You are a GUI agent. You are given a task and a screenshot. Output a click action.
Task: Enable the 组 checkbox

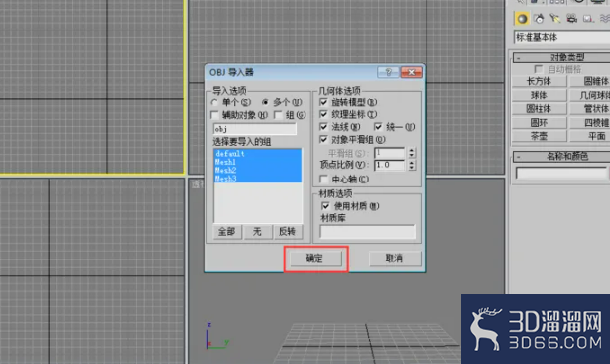pos(278,115)
